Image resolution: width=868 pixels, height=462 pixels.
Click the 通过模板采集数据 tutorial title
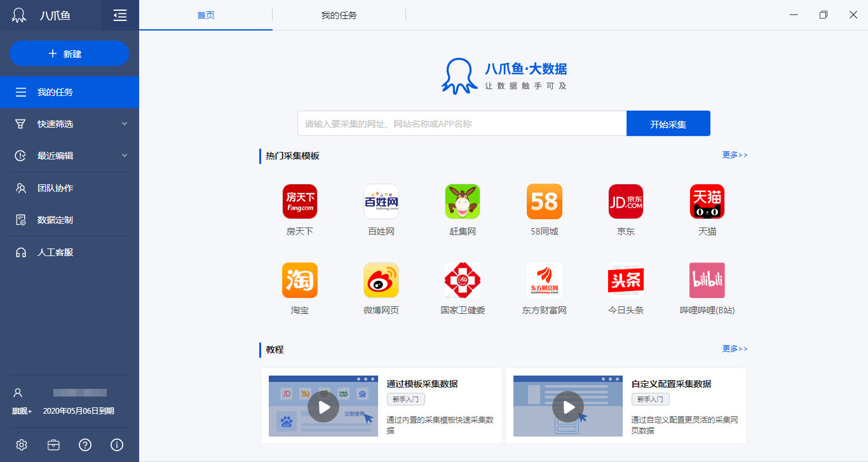pos(423,384)
